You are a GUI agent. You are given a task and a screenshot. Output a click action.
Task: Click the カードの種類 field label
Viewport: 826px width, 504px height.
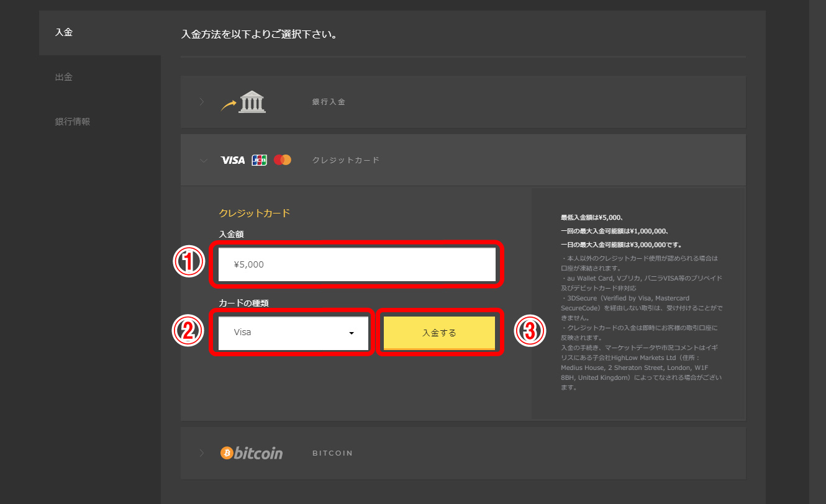243,303
